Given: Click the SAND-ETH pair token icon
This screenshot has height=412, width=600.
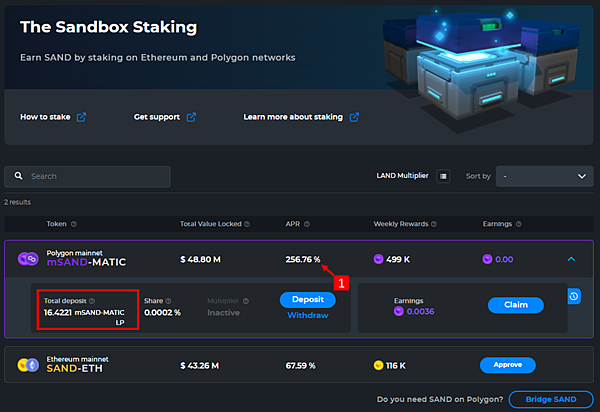Looking at the screenshot, I should [x=28, y=365].
